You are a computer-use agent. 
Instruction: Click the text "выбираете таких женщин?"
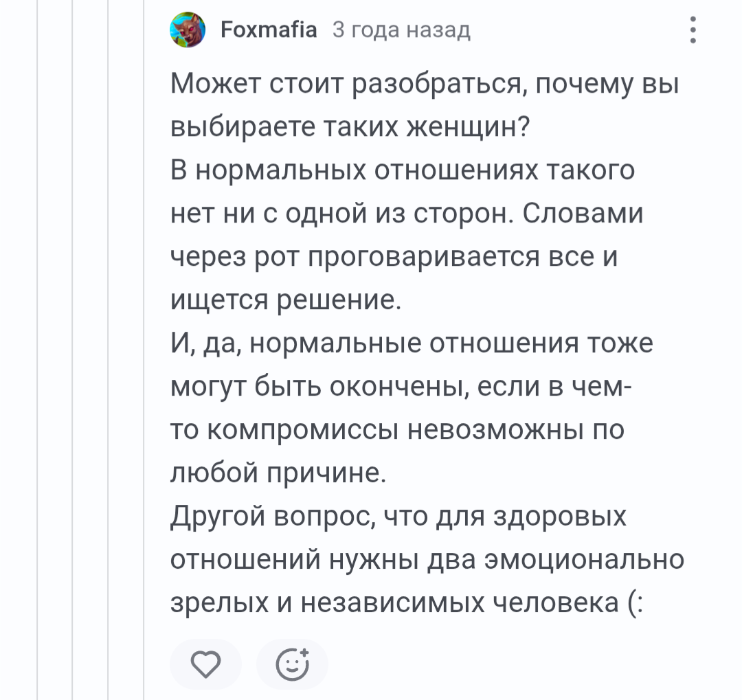tap(350, 127)
